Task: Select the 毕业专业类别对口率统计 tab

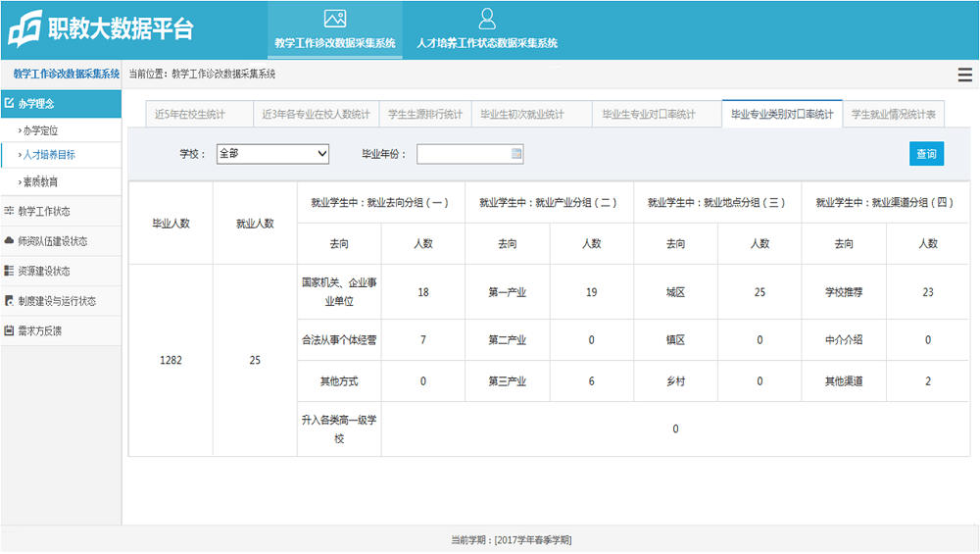Action: point(782,114)
